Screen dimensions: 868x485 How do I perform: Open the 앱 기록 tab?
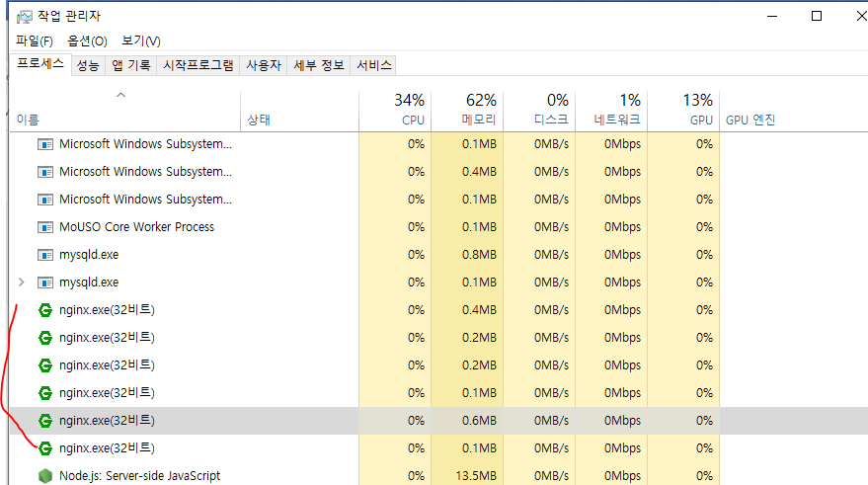click(x=130, y=65)
